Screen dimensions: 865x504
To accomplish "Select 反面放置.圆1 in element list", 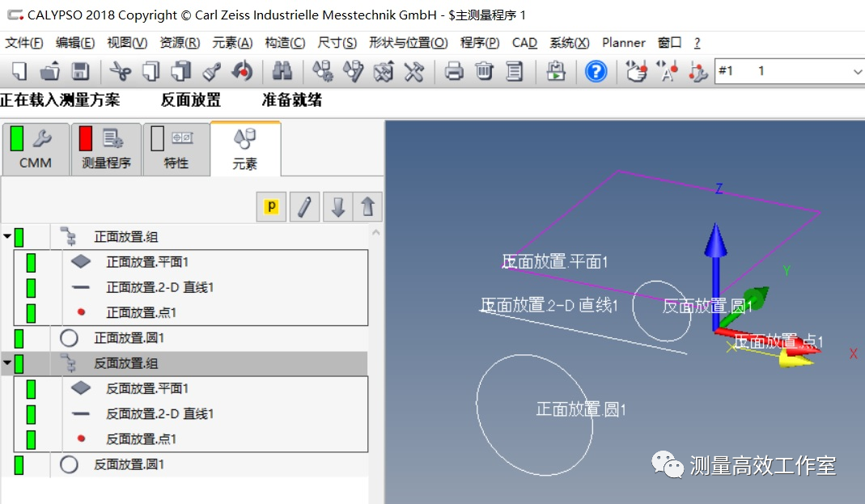I will point(129,464).
